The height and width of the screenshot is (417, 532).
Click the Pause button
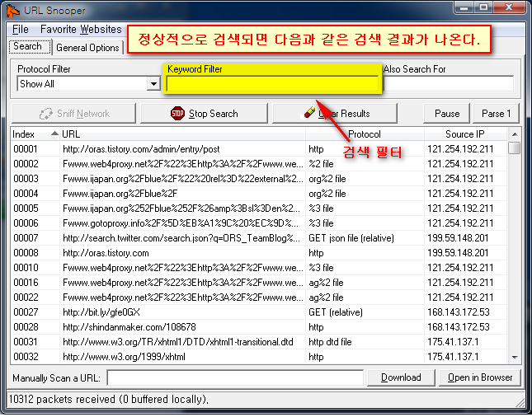coord(446,113)
